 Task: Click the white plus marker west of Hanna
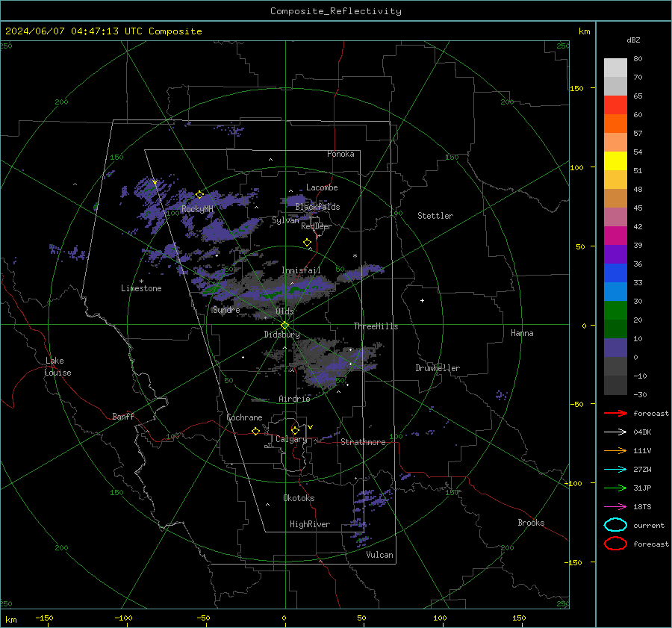coord(422,300)
